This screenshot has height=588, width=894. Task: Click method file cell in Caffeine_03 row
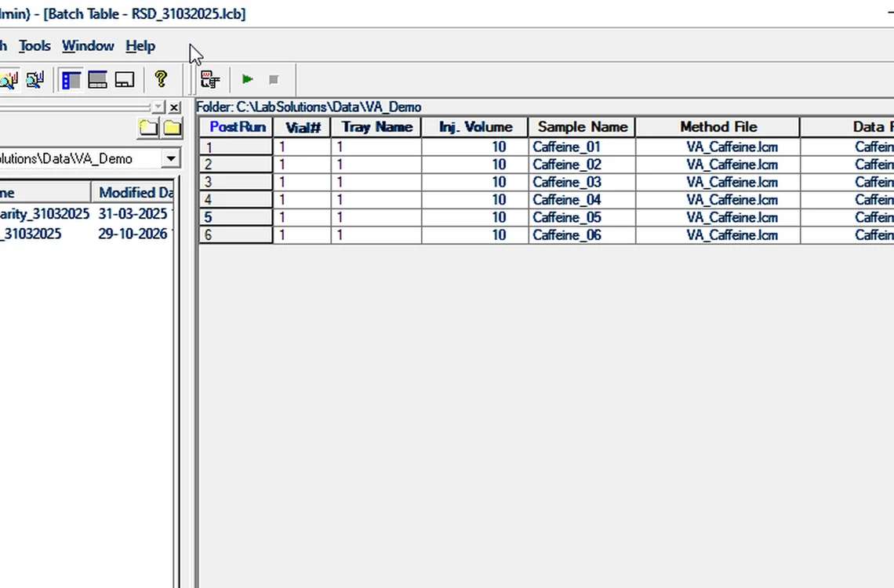click(718, 183)
